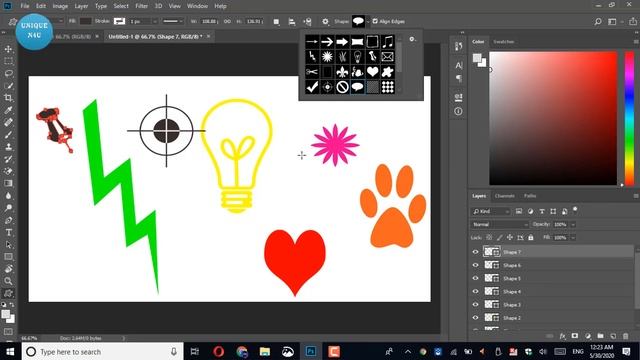
Task: Select the Rectangular Marquee tool
Action: tap(8, 61)
